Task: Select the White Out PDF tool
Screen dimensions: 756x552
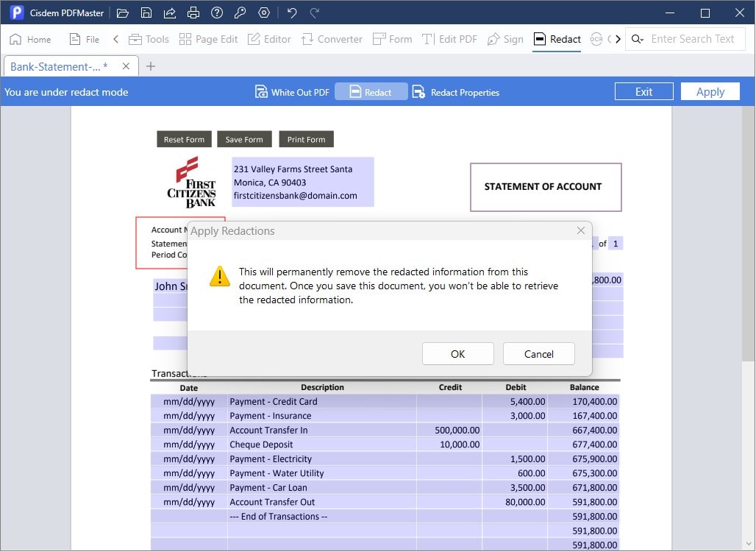Action: coord(292,92)
